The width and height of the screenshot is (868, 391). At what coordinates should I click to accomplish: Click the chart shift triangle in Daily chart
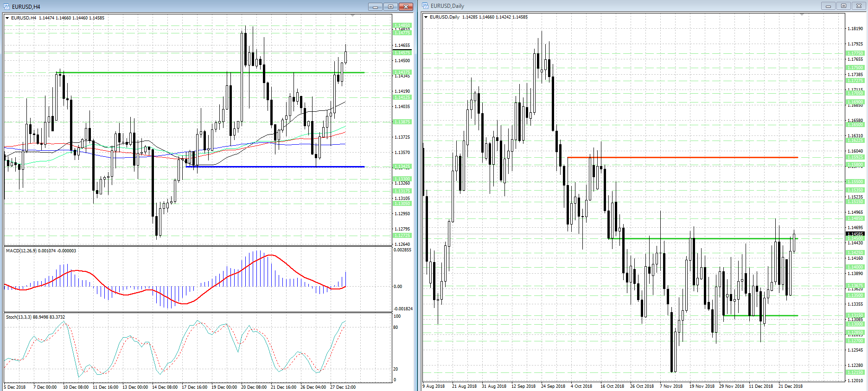click(x=802, y=15)
